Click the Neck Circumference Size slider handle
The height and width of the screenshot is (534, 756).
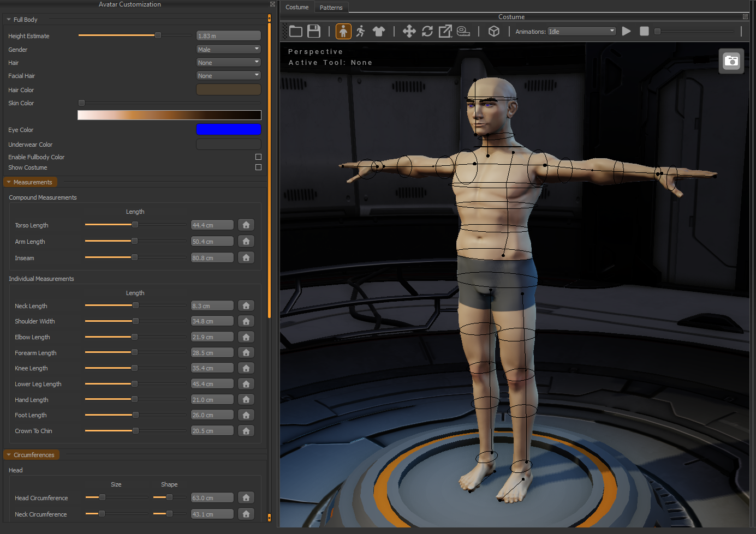coord(102,514)
